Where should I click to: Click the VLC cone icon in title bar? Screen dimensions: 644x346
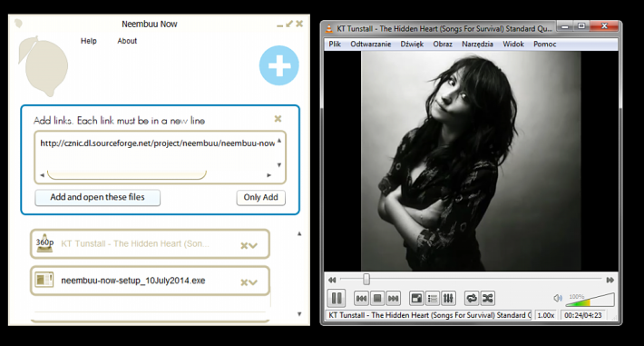[x=329, y=28]
